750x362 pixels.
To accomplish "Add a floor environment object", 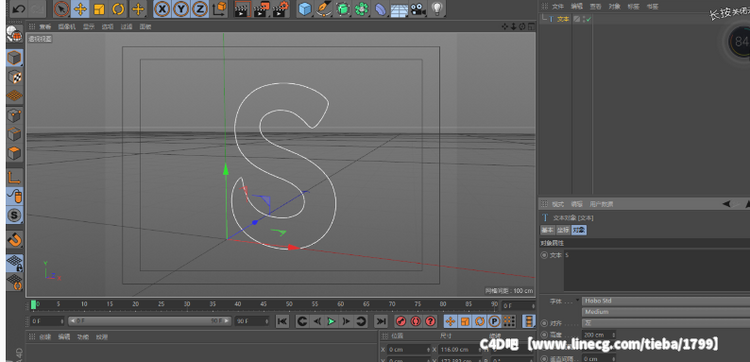I will [x=399, y=9].
